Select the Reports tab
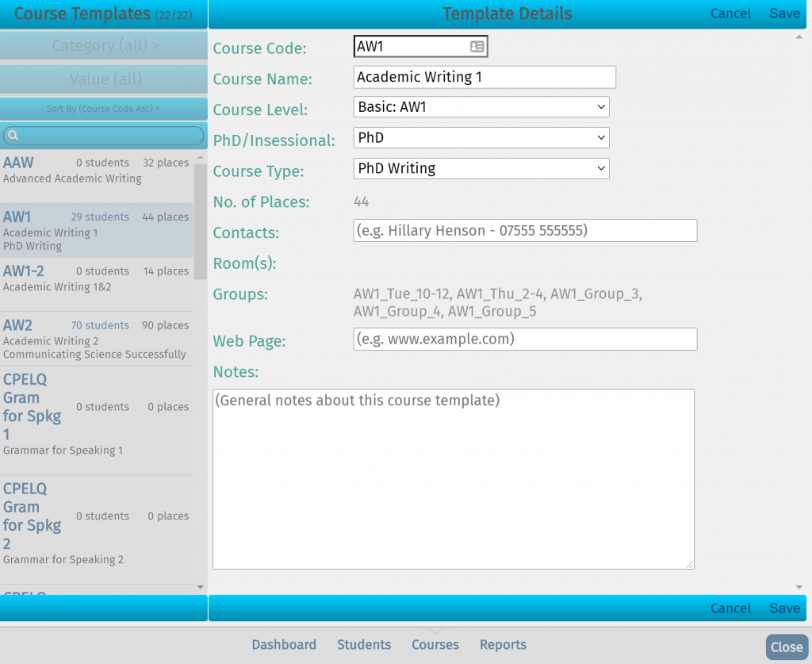Viewport: 812px width, 664px height. point(503,644)
